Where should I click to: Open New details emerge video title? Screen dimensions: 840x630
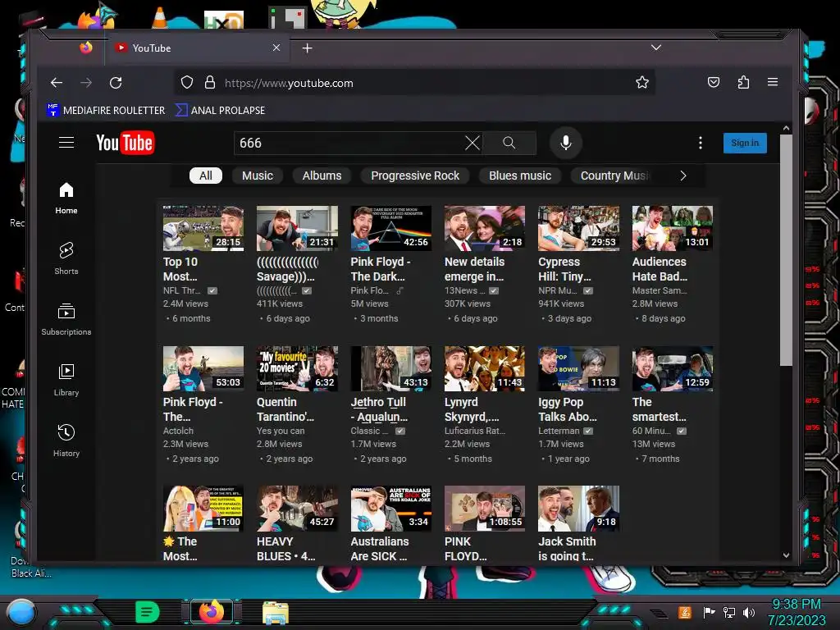[x=475, y=269]
